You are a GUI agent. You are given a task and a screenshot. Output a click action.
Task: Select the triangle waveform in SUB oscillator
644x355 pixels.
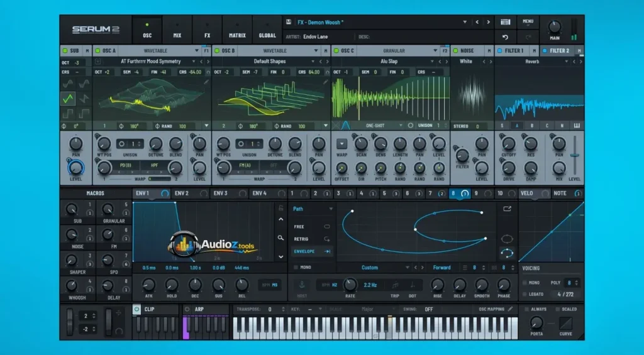[68, 99]
